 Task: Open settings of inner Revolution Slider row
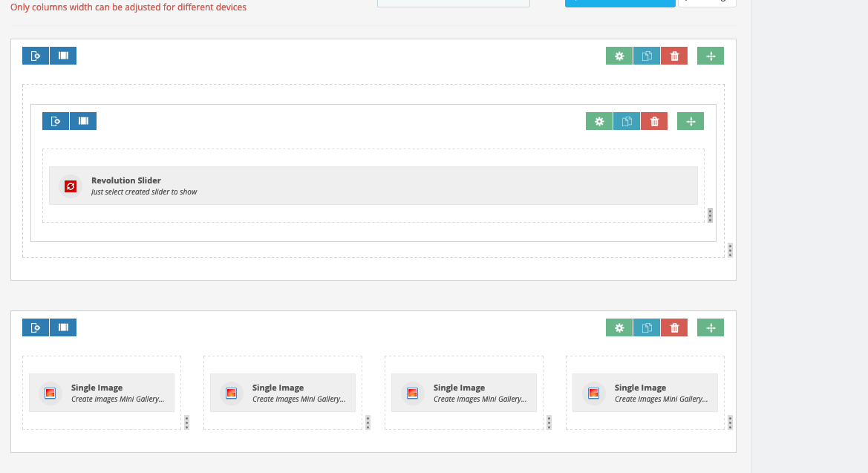pyautogui.click(x=599, y=121)
